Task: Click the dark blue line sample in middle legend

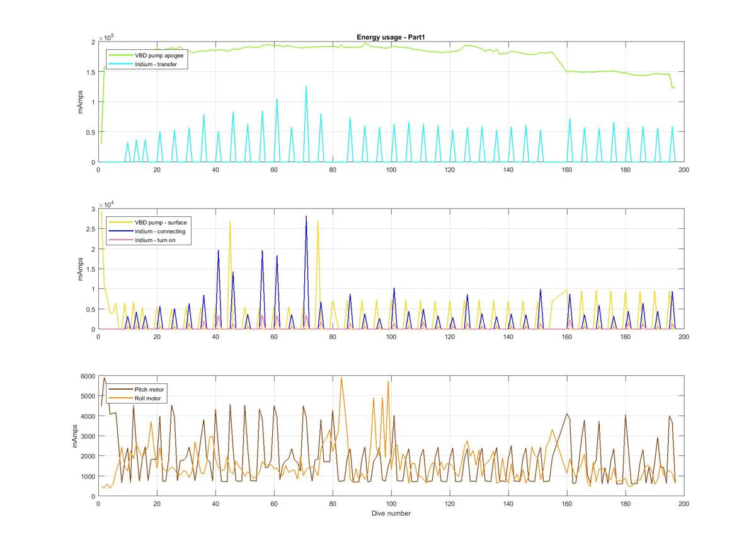Action: (121, 231)
